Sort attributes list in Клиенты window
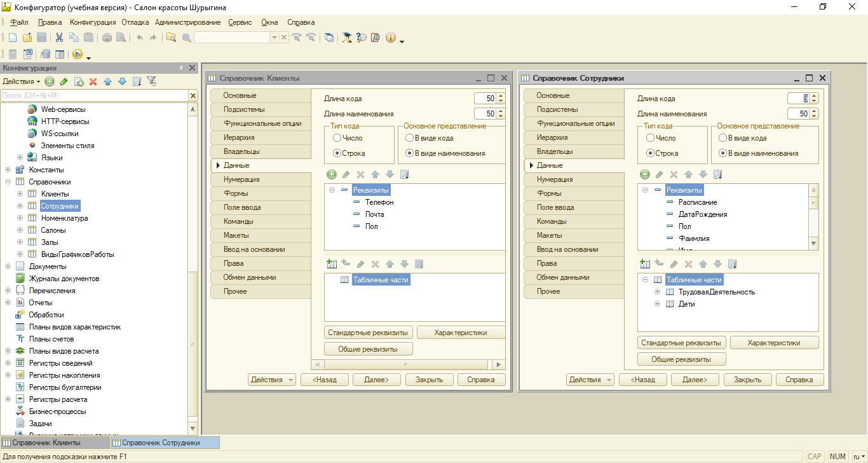The height and width of the screenshot is (463, 868). point(404,174)
